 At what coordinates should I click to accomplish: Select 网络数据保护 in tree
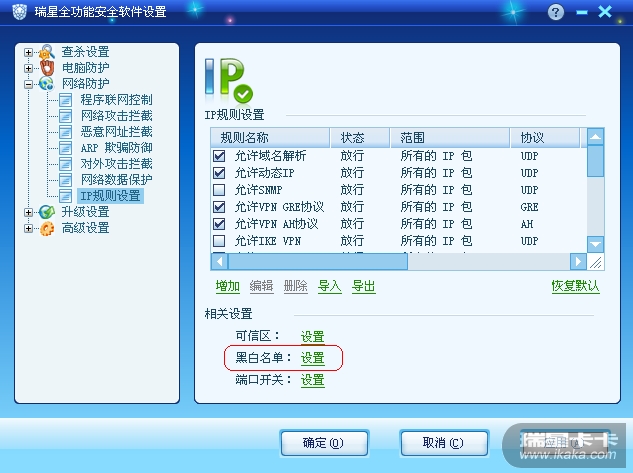[116, 180]
